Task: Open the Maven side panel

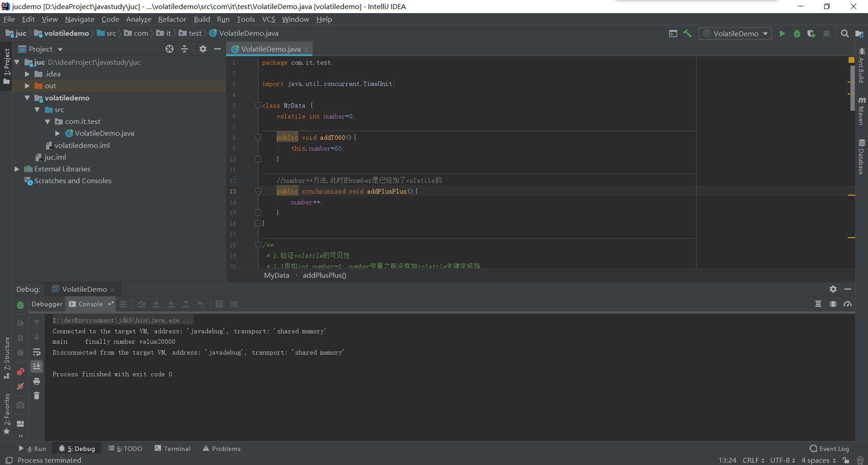Action: tap(862, 111)
